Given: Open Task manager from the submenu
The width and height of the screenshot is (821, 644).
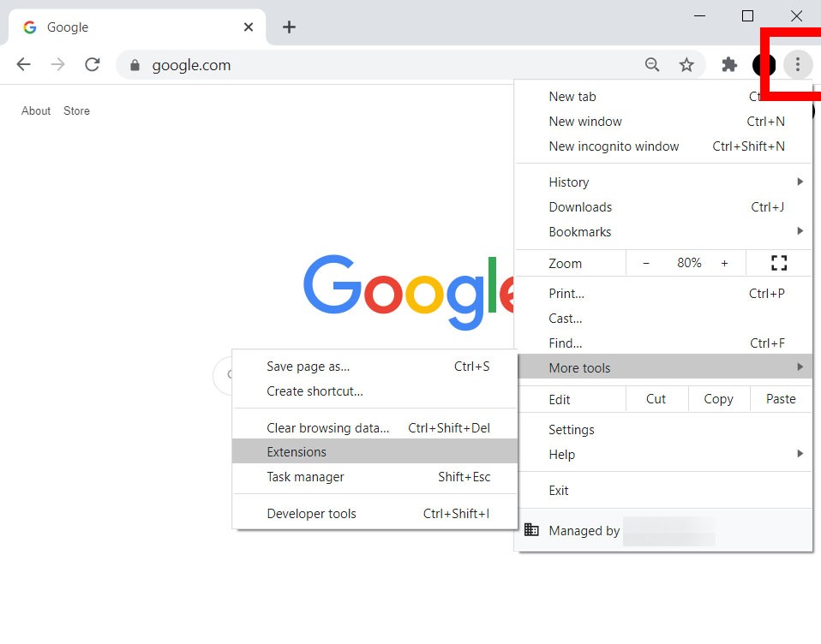Looking at the screenshot, I should click(x=305, y=478).
